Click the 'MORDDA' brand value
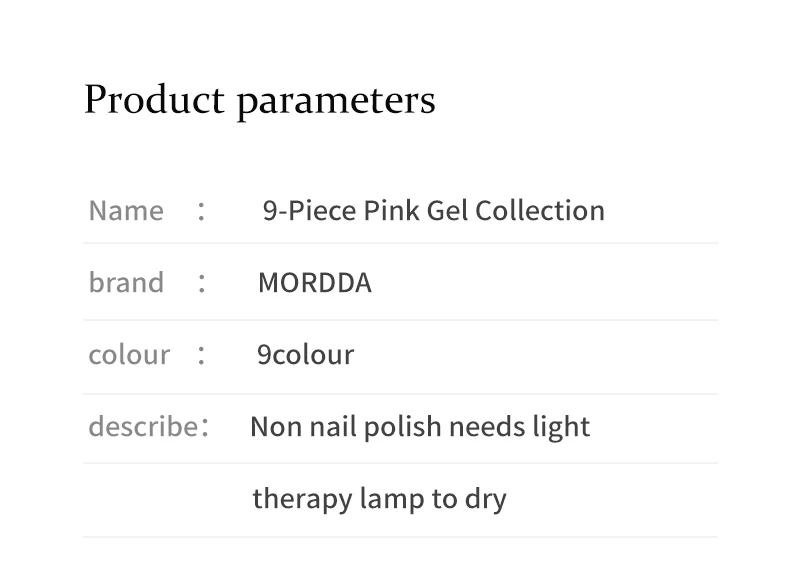The width and height of the screenshot is (790, 581). point(314,283)
